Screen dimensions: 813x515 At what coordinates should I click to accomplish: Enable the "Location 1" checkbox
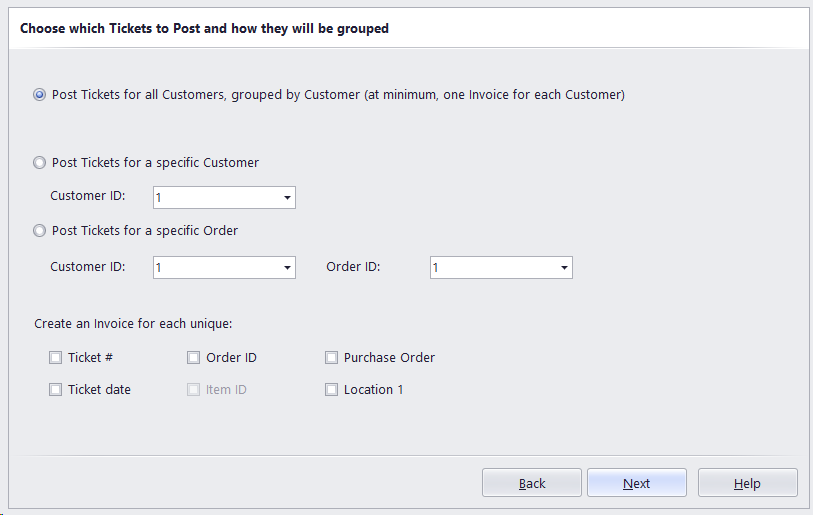coord(332,389)
